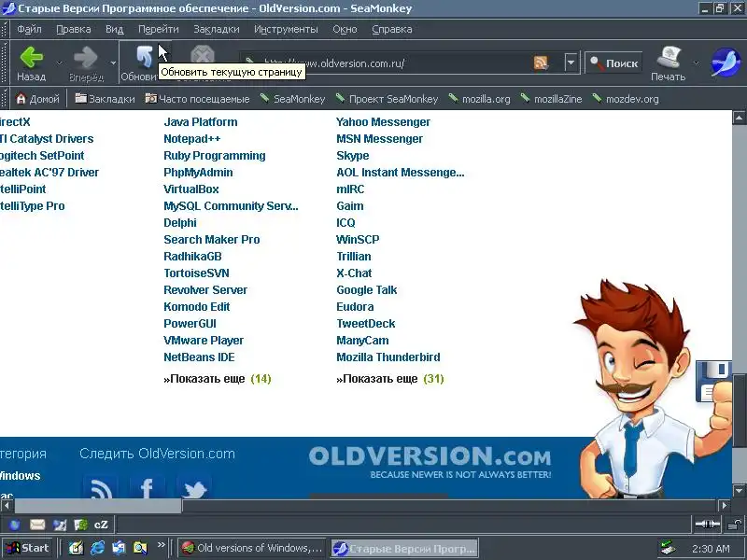Open Mail via the envelope status bar icon

coord(37,525)
